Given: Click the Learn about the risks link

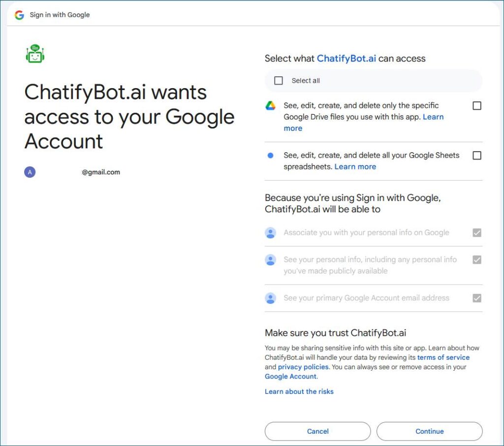Looking at the screenshot, I should tap(299, 392).
